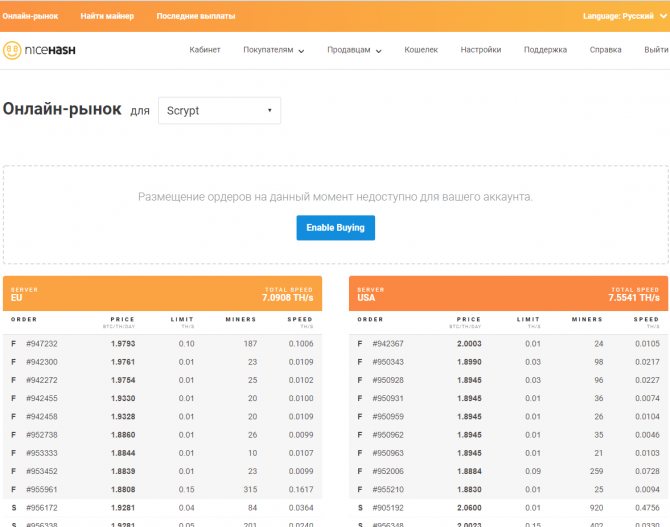This screenshot has height=527, width=670.
Task: Expand the Продавцам menu
Action: pos(354,50)
